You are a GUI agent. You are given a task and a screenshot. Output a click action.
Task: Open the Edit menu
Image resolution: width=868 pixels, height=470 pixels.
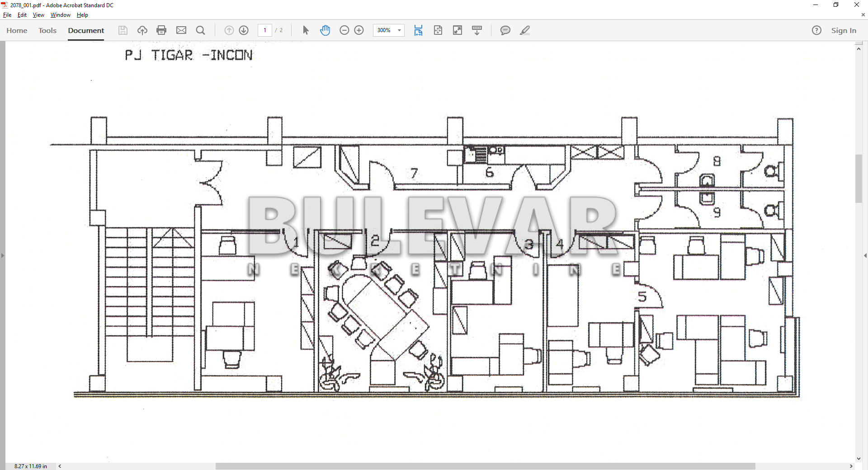pos(22,15)
